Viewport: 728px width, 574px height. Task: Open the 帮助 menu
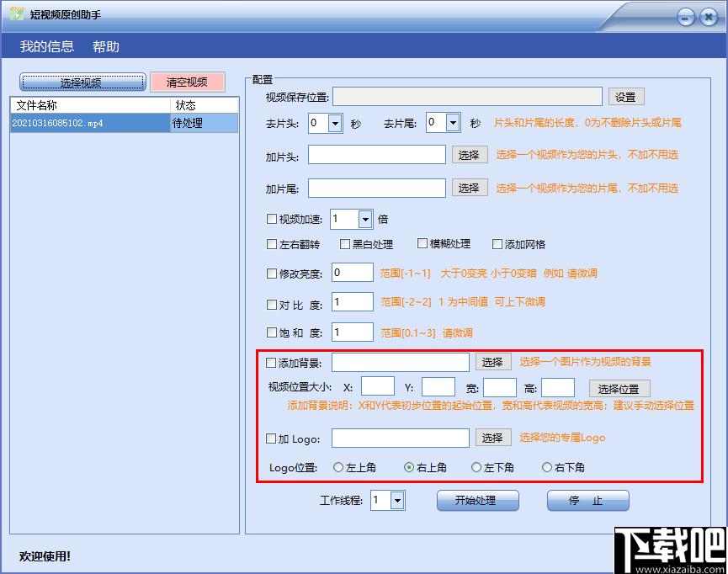(x=106, y=46)
